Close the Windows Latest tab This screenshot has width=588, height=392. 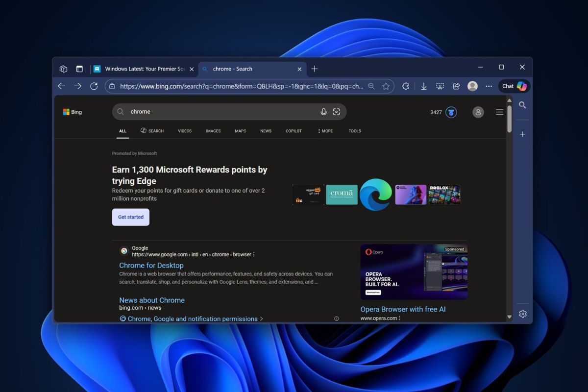(192, 69)
